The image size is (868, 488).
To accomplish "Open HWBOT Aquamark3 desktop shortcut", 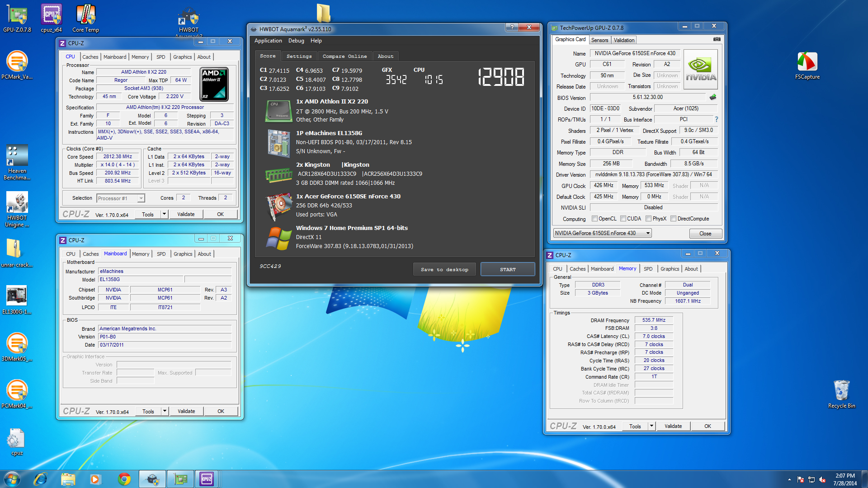I will (189, 22).
